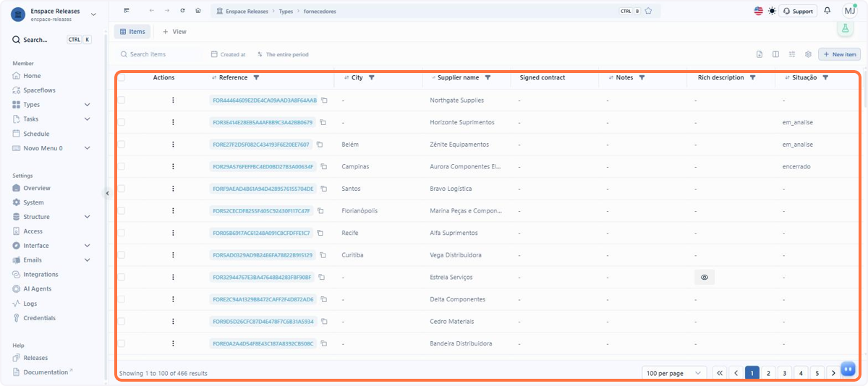Go to the home icon in the navigation bar
868x386 pixels.
pos(198,11)
